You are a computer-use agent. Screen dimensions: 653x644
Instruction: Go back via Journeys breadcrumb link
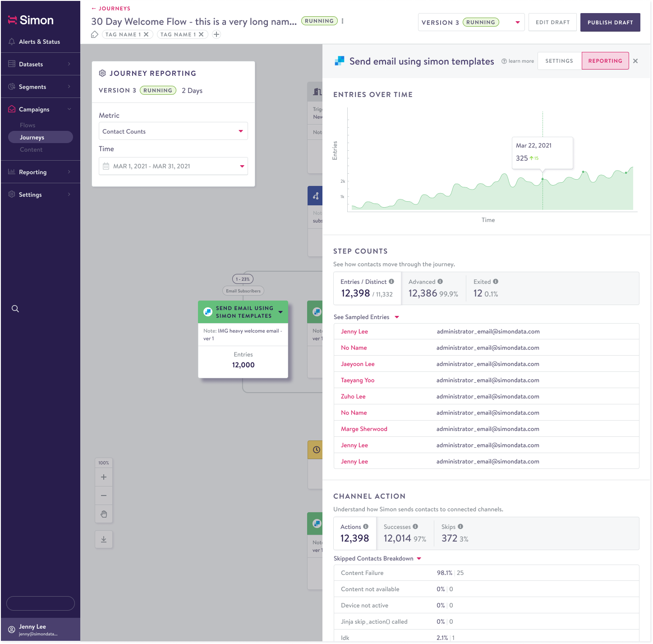(x=111, y=9)
